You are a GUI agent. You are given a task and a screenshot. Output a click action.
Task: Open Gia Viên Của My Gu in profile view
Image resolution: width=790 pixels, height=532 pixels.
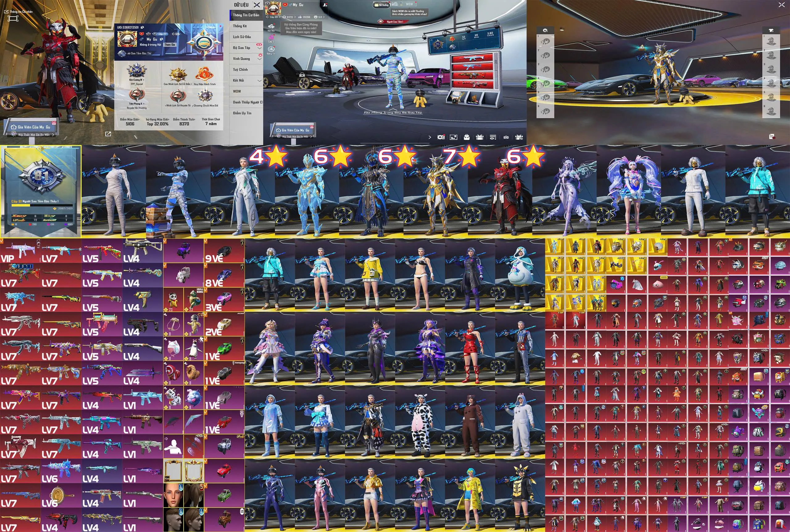point(31,127)
